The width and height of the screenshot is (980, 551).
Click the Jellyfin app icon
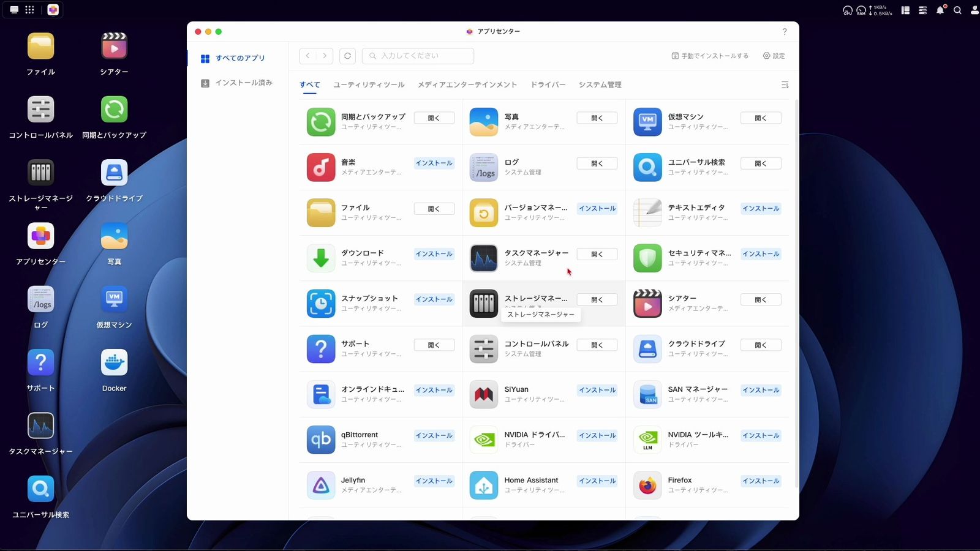click(321, 485)
